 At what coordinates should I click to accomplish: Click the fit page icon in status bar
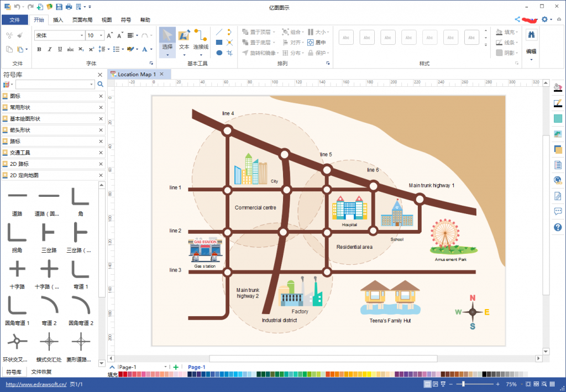[x=528, y=384]
